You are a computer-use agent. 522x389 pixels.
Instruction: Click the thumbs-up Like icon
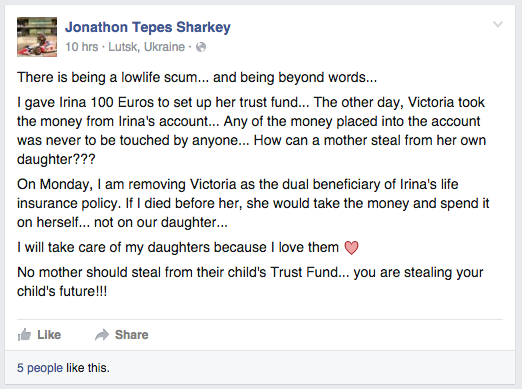tap(24, 335)
